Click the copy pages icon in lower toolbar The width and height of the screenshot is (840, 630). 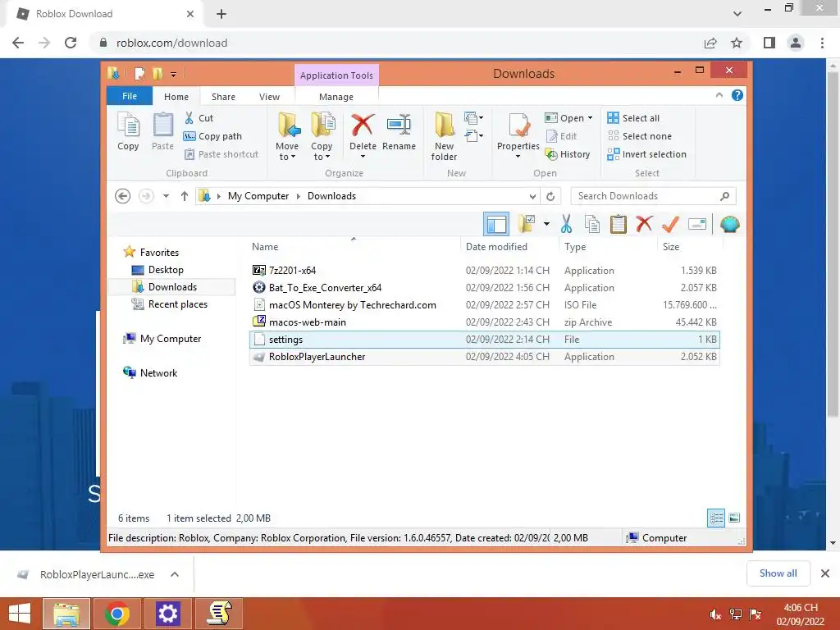pos(592,225)
